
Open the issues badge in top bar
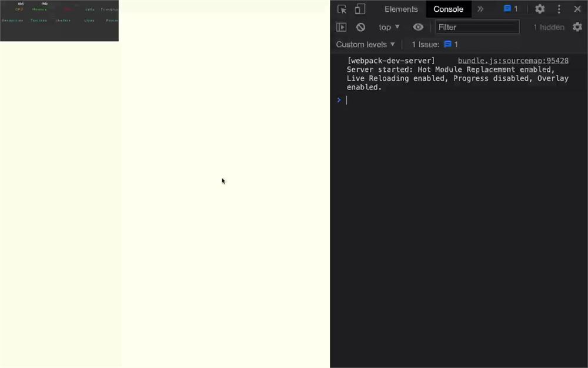click(x=511, y=9)
